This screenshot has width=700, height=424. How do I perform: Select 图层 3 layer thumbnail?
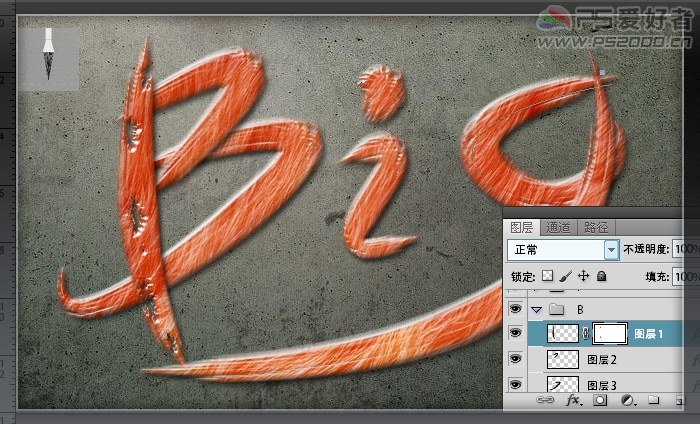click(562, 384)
